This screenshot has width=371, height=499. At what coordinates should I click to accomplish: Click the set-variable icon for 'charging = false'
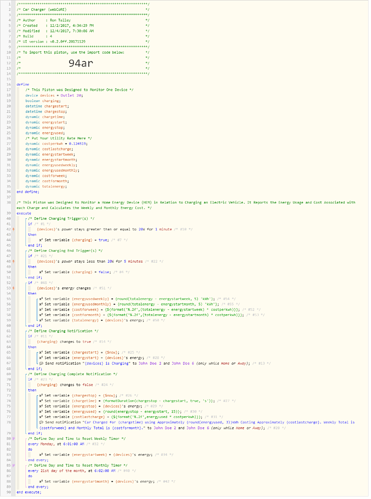(x=41, y=272)
